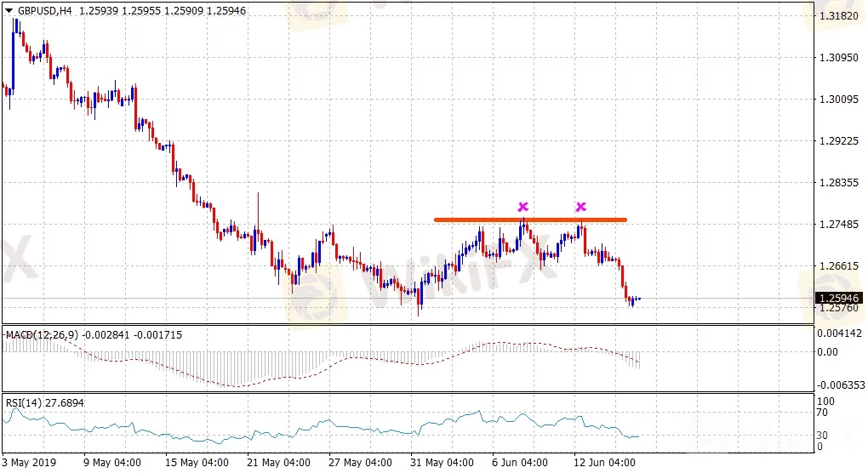Click the orange horizontal resistance line
Image resolution: width=868 pixels, height=473 pixels.
(477, 220)
